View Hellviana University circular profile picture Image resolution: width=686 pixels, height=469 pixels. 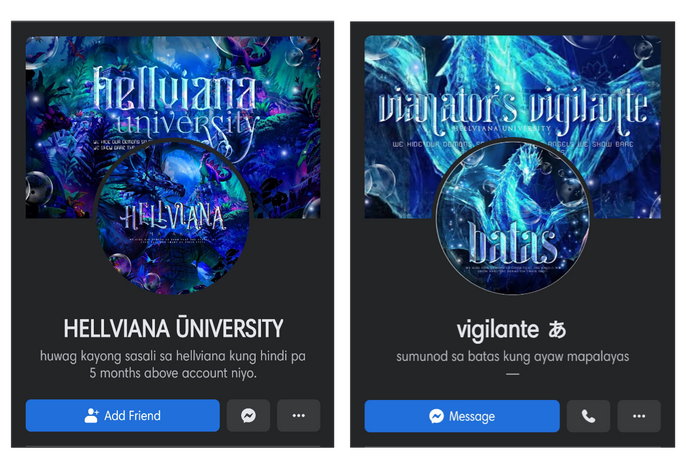click(172, 217)
